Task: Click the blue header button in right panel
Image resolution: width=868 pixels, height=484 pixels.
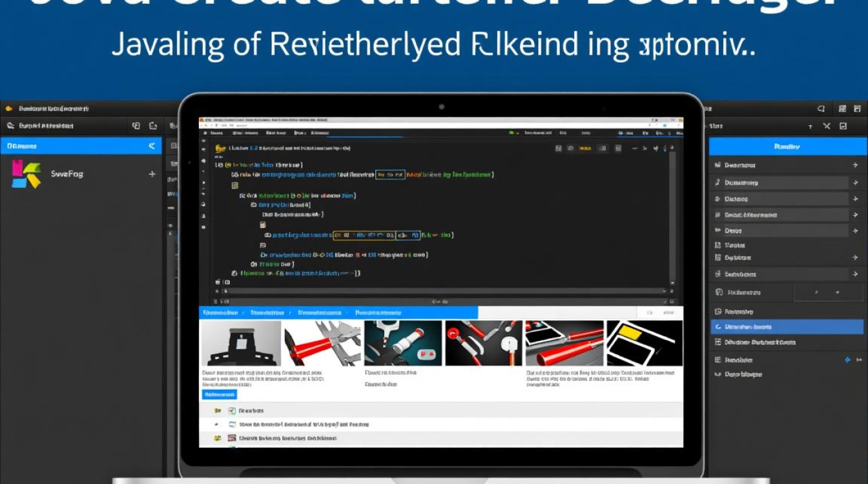Action: (787, 146)
